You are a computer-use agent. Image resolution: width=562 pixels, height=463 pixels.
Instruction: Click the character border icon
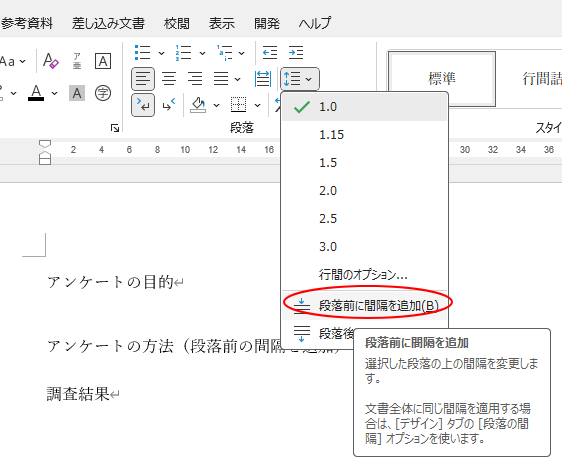click(103, 61)
